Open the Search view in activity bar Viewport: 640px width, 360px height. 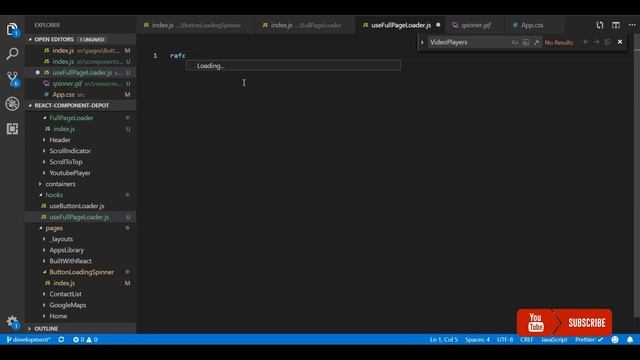[x=12, y=53]
